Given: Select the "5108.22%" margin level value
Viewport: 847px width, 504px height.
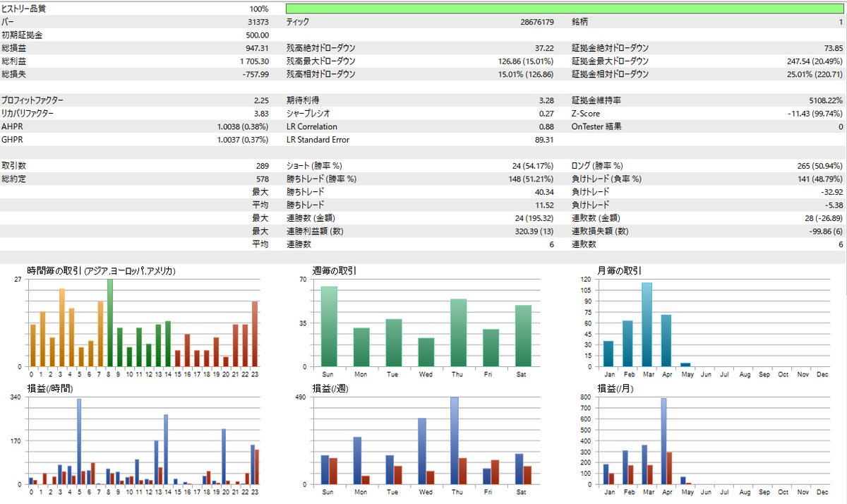Looking at the screenshot, I should click(x=826, y=100).
